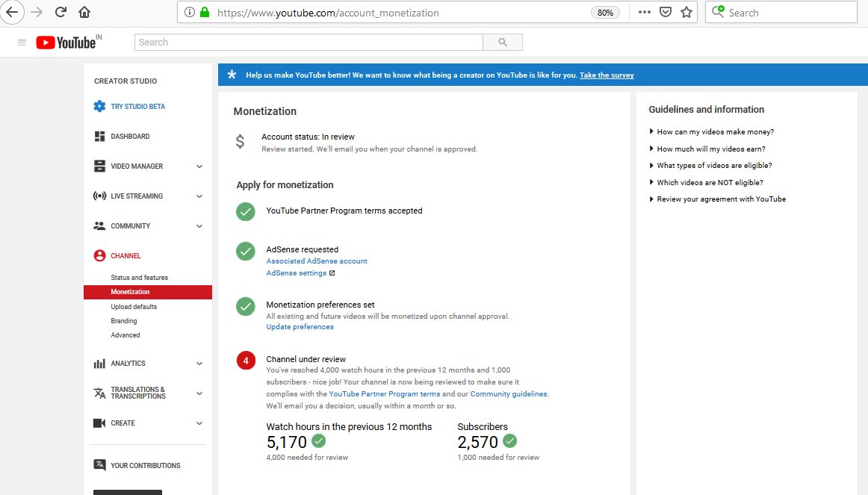This screenshot has height=495, width=868.
Task: Click the green check beside AdSense requested
Action: click(x=246, y=251)
